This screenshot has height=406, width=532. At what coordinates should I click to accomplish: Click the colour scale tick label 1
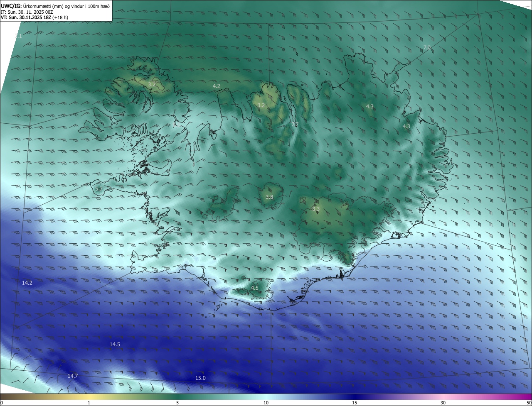click(89, 403)
